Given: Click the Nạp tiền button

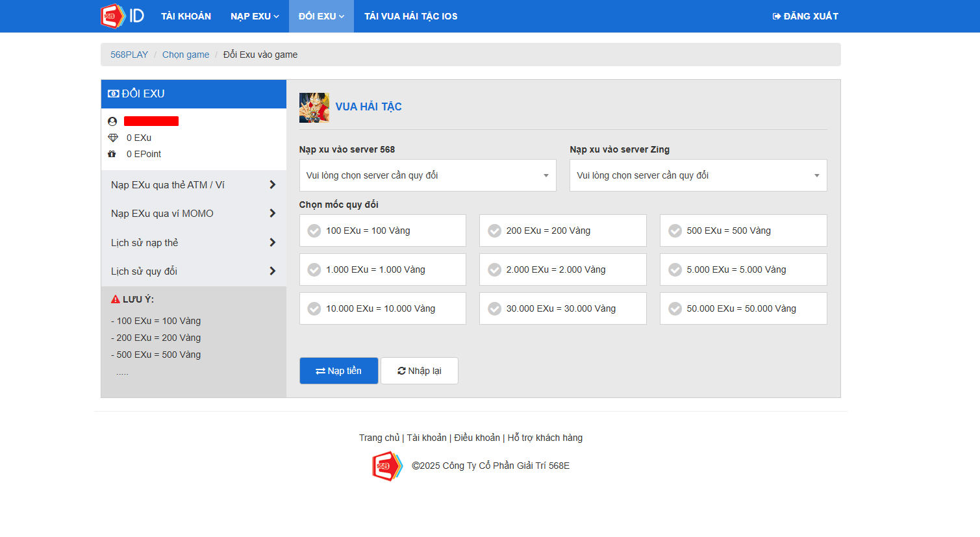Looking at the screenshot, I should pos(339,371).
